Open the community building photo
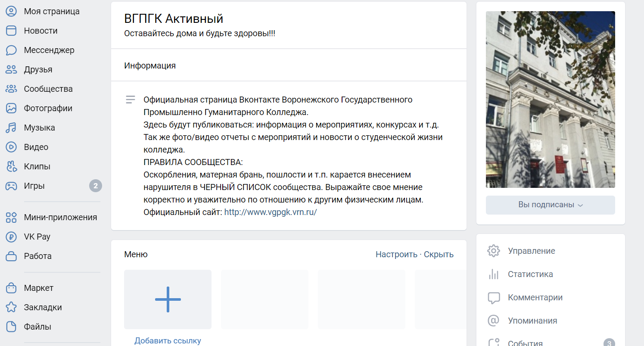 [550, 100]
